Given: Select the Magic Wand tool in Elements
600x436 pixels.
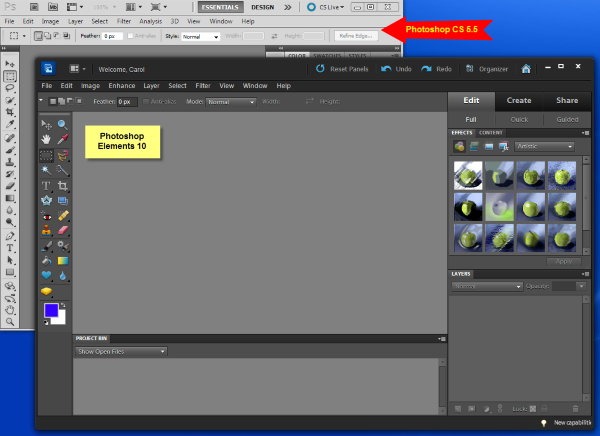Looking at the screenshot, I should (46, 170).
